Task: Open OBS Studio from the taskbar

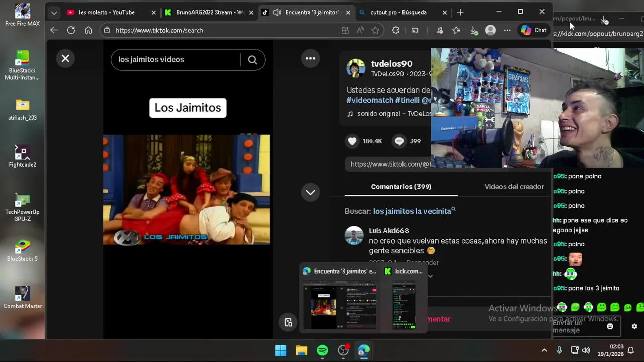Action: pyautogui.click(x=343, y=350)
